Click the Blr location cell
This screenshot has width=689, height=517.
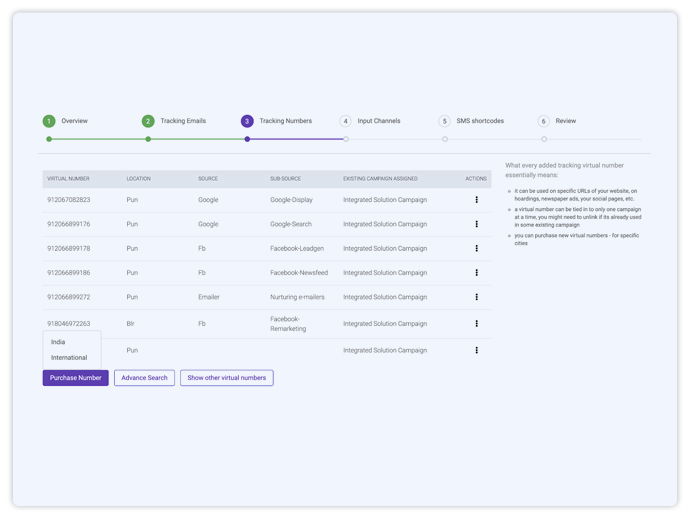point(131,324)
